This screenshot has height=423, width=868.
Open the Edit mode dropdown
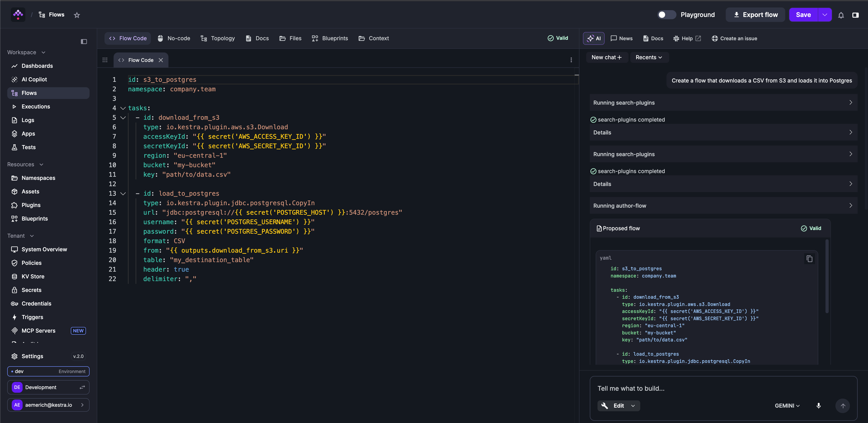tap(618, 405)
